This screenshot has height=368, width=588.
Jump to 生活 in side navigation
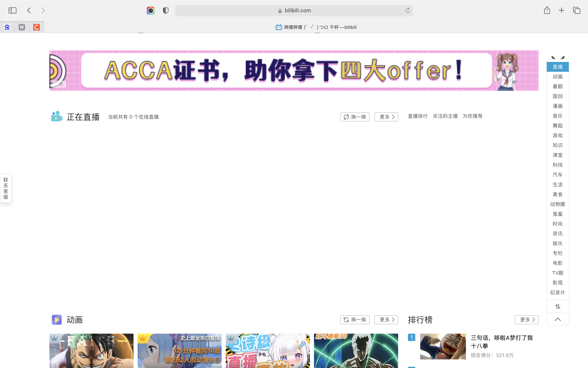(558, 185)
